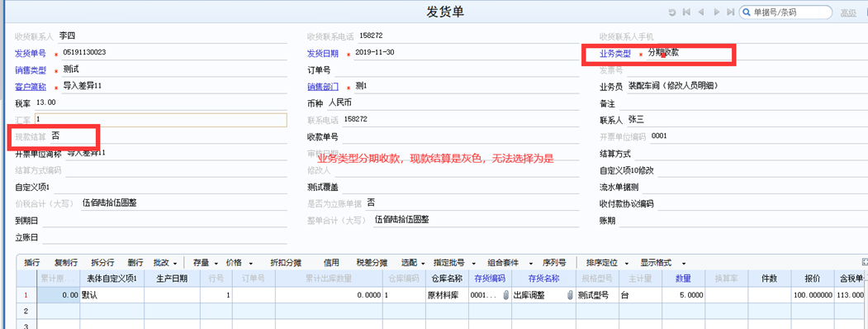Click the 拆分行 toolbar button
Screen dimensions: 868x329
102,263
